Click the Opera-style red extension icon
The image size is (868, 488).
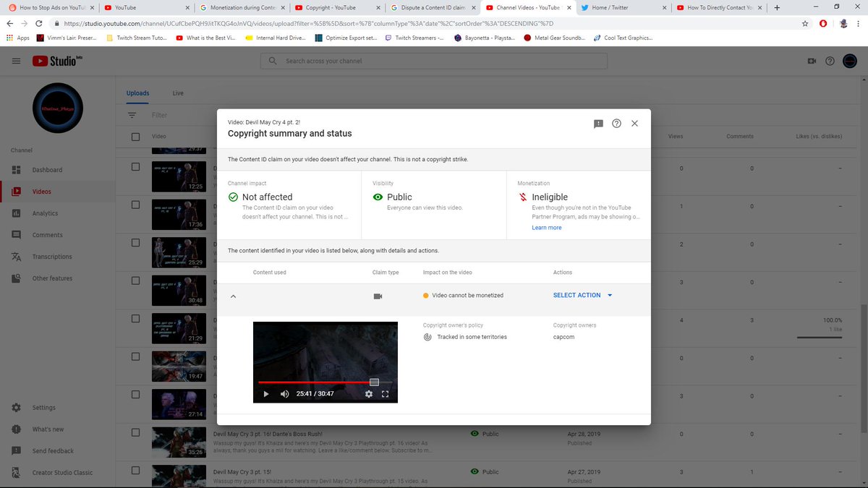point(824,23)
